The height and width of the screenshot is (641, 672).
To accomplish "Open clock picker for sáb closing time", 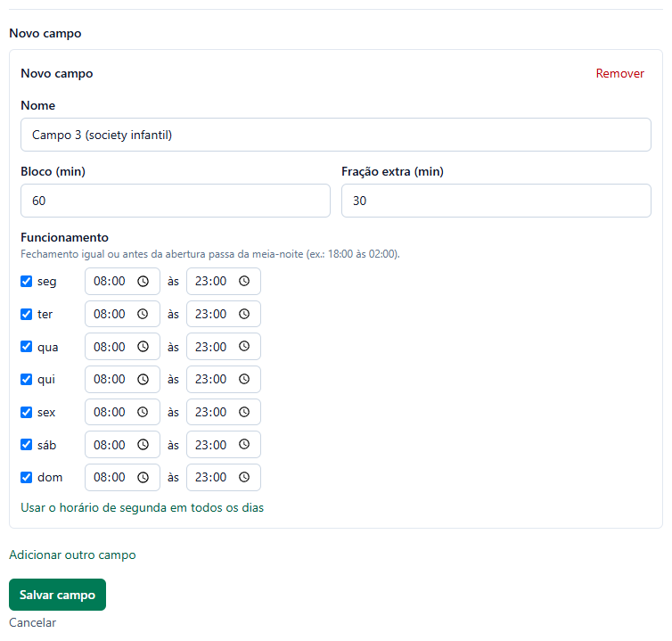I will click(x=244, y=445).
